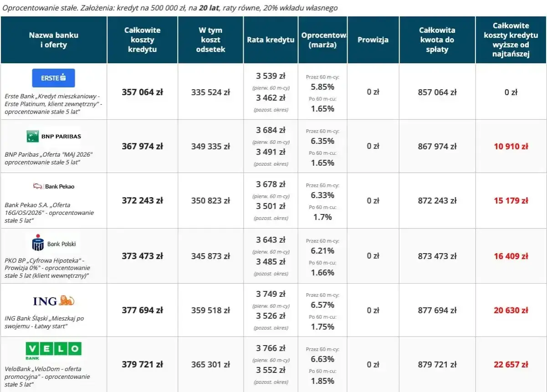Click the 3 766 zł installment
The image size is (547, 392).
pyautogui.click(x=271, y=348)
